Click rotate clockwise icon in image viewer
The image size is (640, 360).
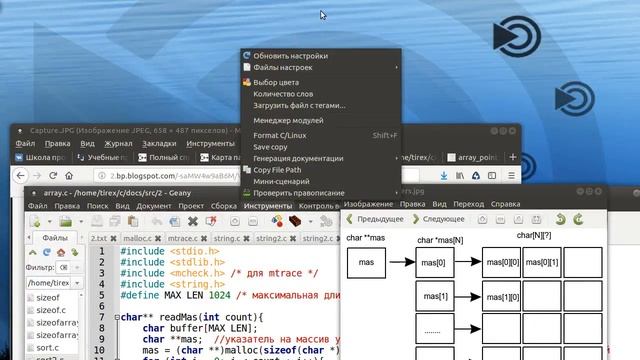578,220
